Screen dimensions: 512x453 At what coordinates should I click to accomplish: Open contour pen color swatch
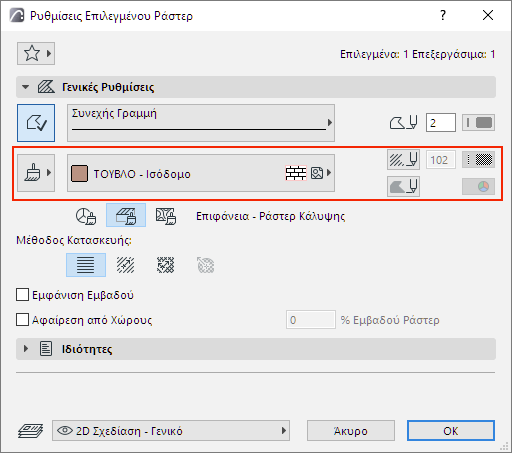[478, 123]
